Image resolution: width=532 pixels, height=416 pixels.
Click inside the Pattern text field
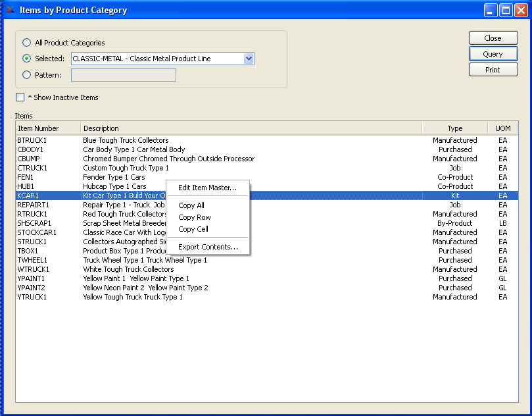coord(123,75)
